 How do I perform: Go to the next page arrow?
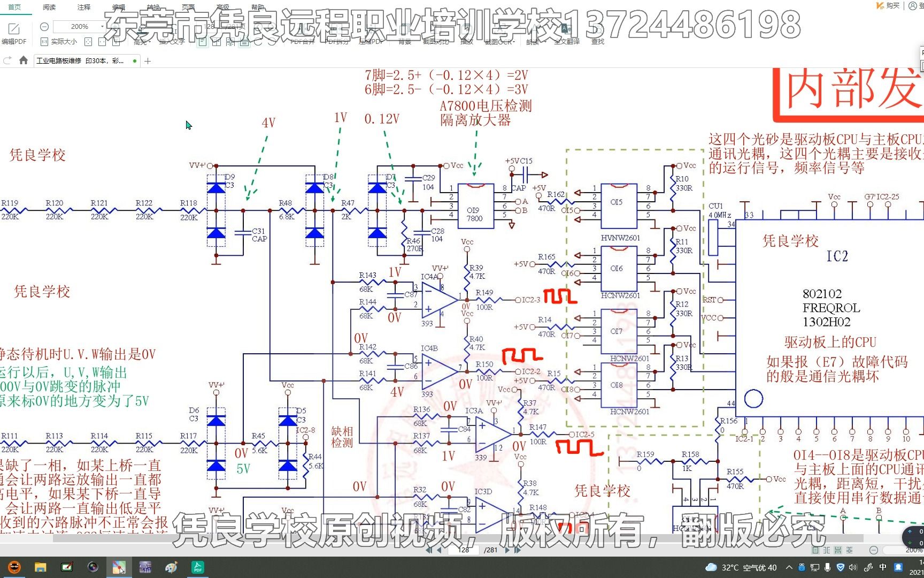pyautogui.click(x=507, y=550)
